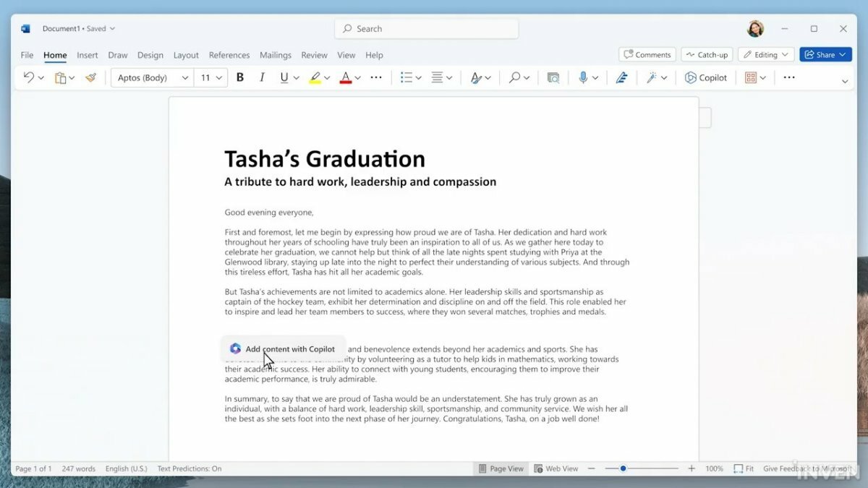Viewport: 868px width, 488px height.
Task: Switch to the References tab
Action: click(229, 55)
